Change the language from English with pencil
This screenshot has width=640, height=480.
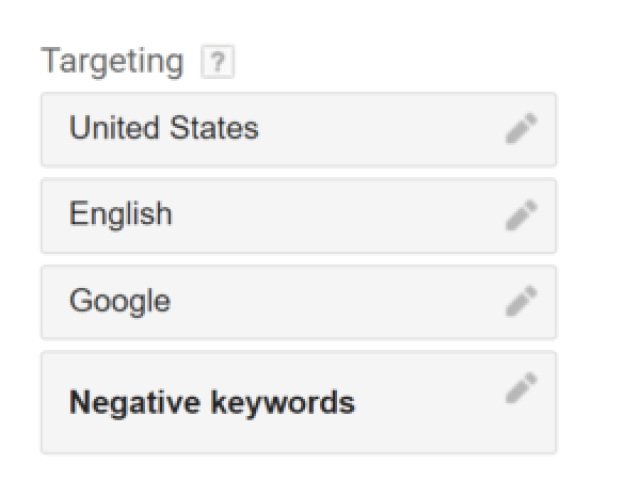[x=522, y=214]
